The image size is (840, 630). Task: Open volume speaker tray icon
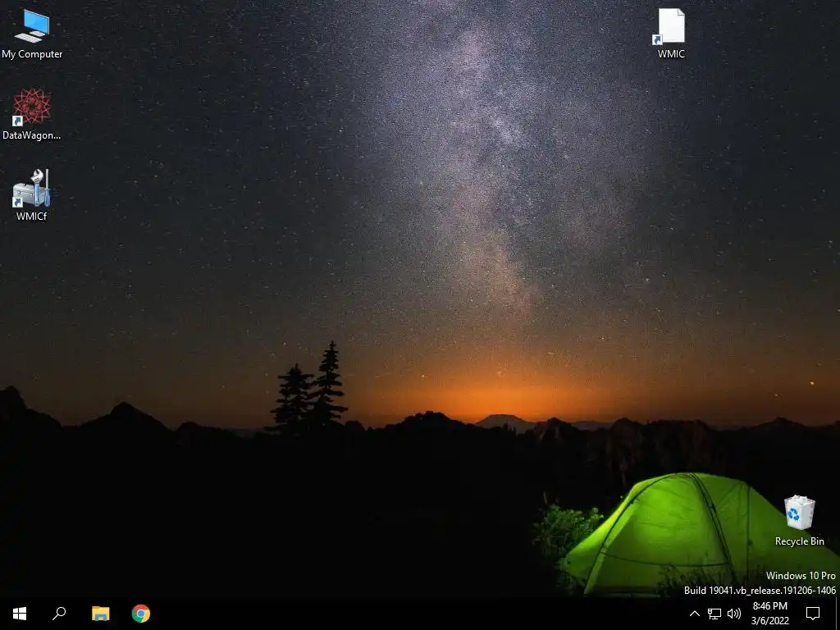[x=734, y=614]
